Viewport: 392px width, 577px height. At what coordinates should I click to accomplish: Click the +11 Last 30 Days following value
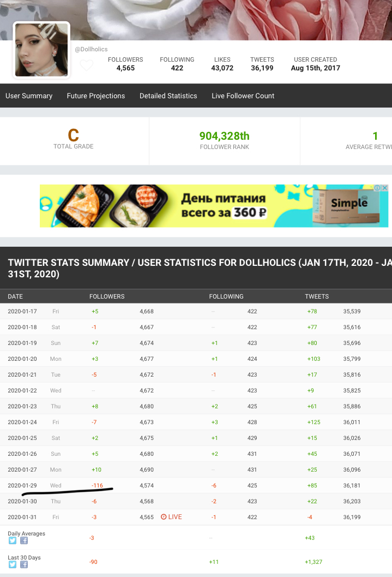[214, 562]
